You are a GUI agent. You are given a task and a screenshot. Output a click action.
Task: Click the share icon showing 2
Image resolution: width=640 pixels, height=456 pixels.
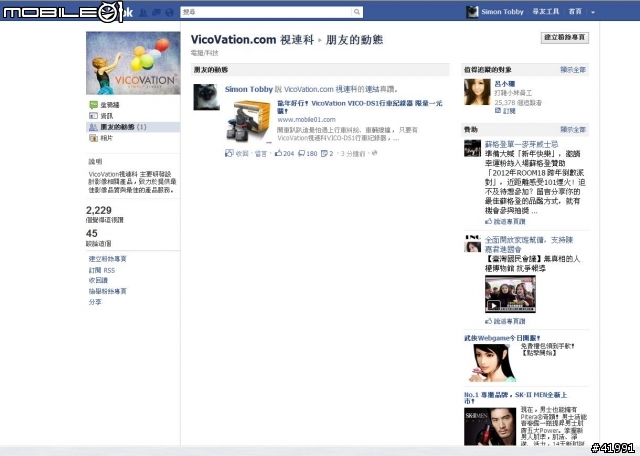click(324, 153)
